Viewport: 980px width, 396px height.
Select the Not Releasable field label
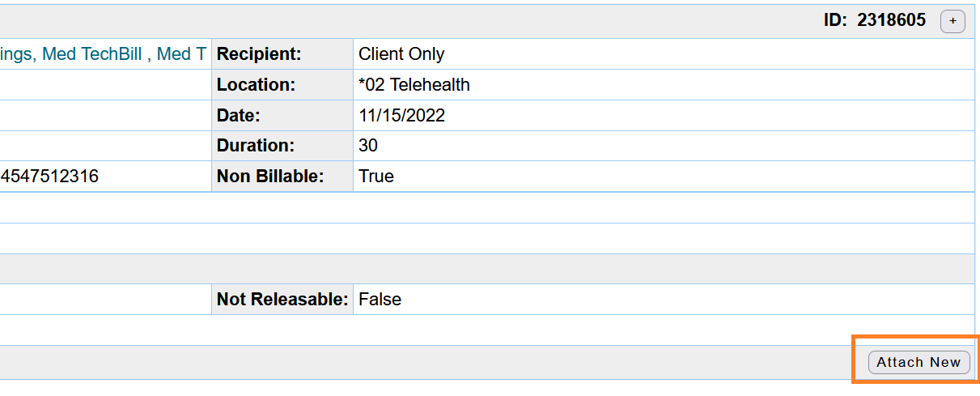pyautogui.click(x=282, y=300)
